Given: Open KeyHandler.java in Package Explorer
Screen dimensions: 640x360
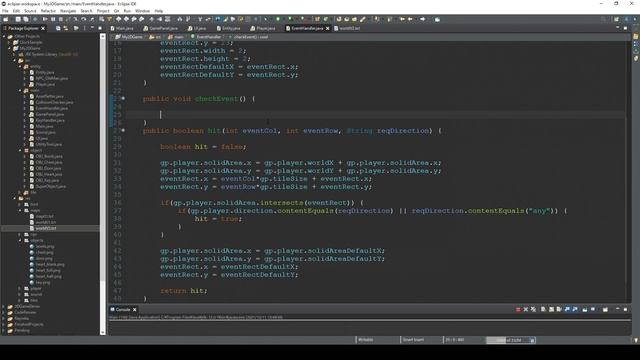Looking at the screenshot, I should (x=50, y=120).
